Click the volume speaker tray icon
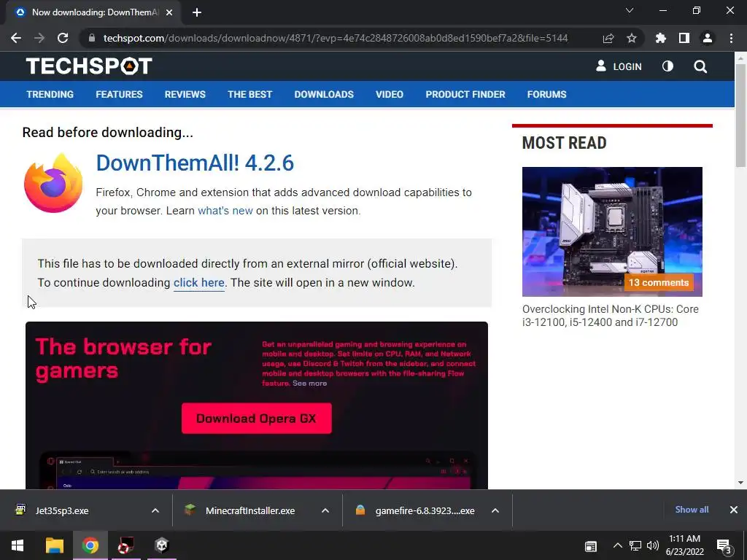Screen dimensions: 747x560 pos(653,545)
